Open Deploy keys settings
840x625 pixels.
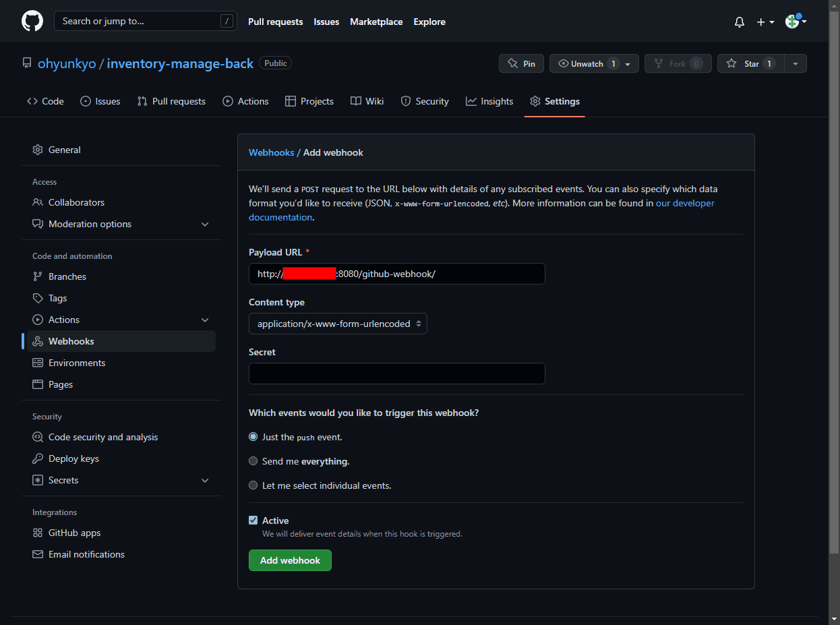pos(121,458)
